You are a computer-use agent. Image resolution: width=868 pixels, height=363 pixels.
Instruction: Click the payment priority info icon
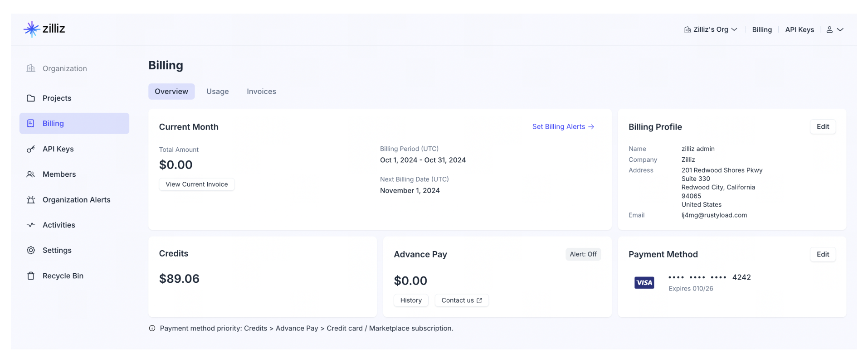click(151, 328)
